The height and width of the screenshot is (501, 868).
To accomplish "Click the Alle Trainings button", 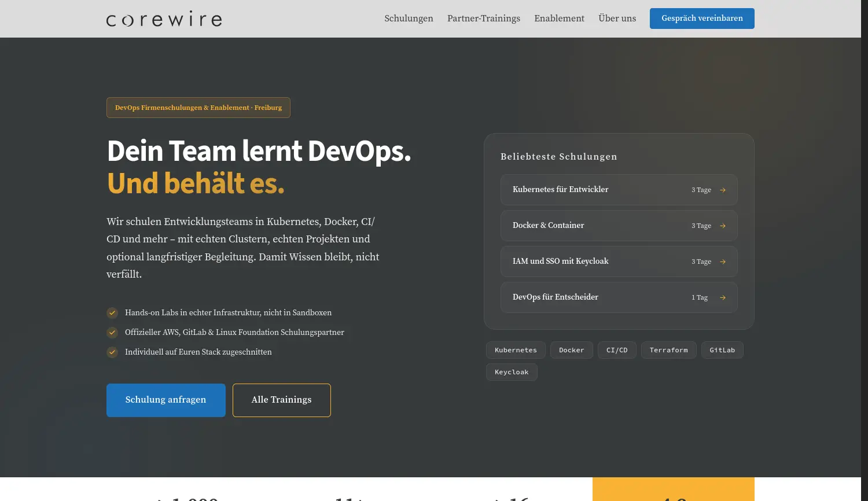I will pos(282,400).
